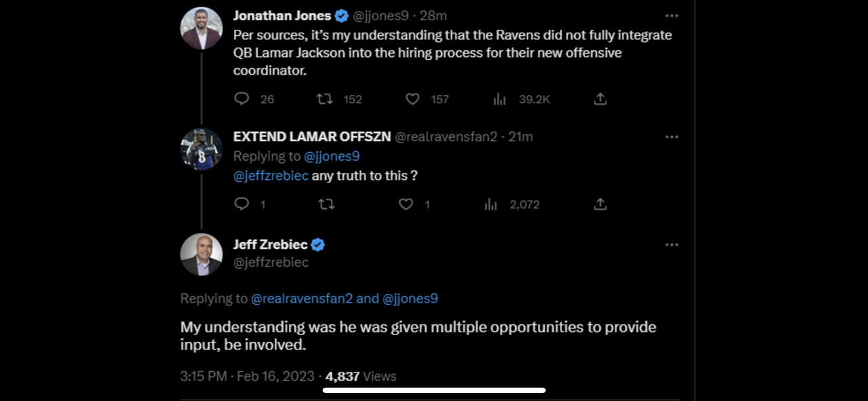Open more options for Jeff Zrebiec's tweet
Screen dimensions: 868x401
pos(671,244)
